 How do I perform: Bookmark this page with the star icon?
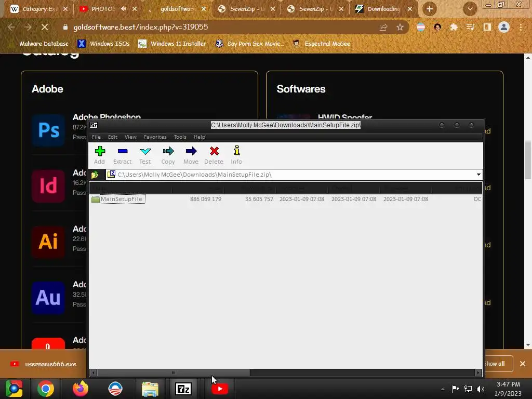click(400, 27)
